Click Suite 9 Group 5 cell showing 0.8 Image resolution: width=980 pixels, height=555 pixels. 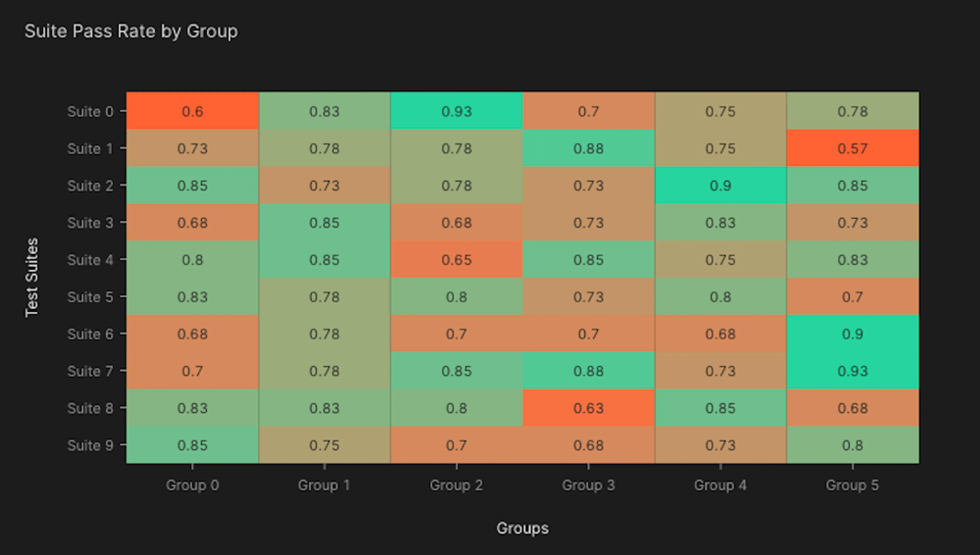[853, 445]
